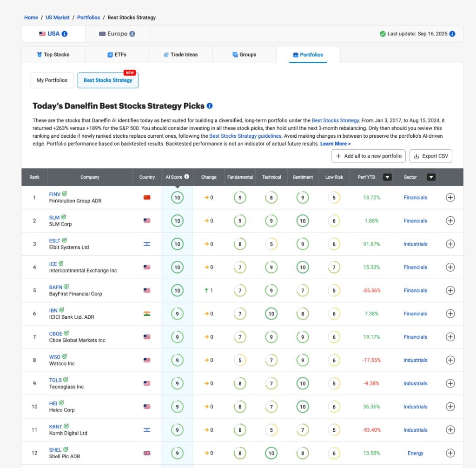Open the FINV ticker link
This screenshot has width=476, height=468.
click(x=55, y=194)
